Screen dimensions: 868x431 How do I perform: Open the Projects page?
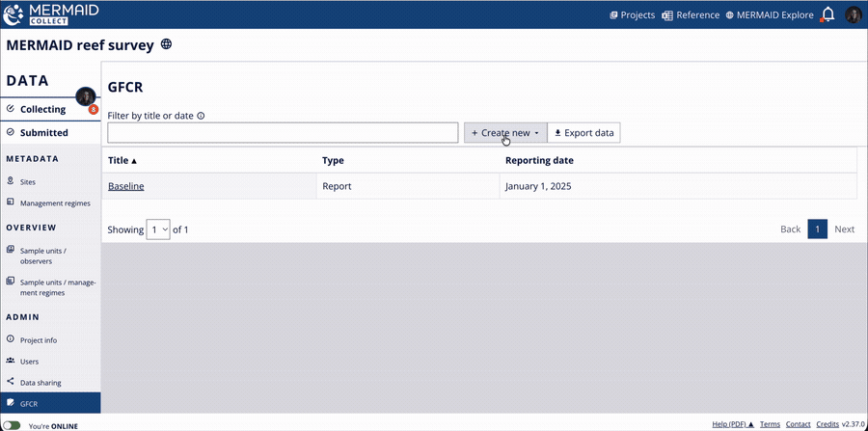[632, 14]
